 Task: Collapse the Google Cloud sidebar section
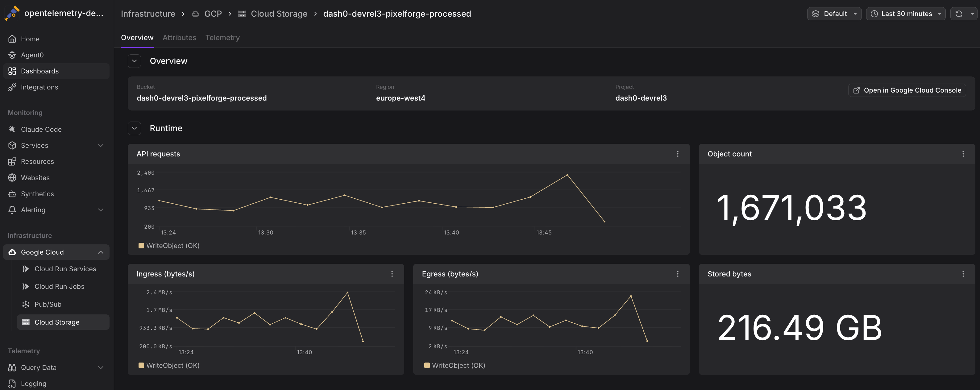(x=101, y=252)
